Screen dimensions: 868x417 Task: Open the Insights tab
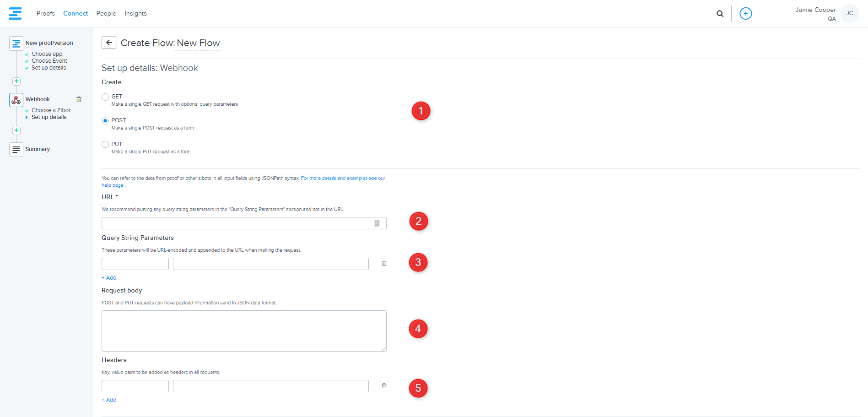(135, 14)
